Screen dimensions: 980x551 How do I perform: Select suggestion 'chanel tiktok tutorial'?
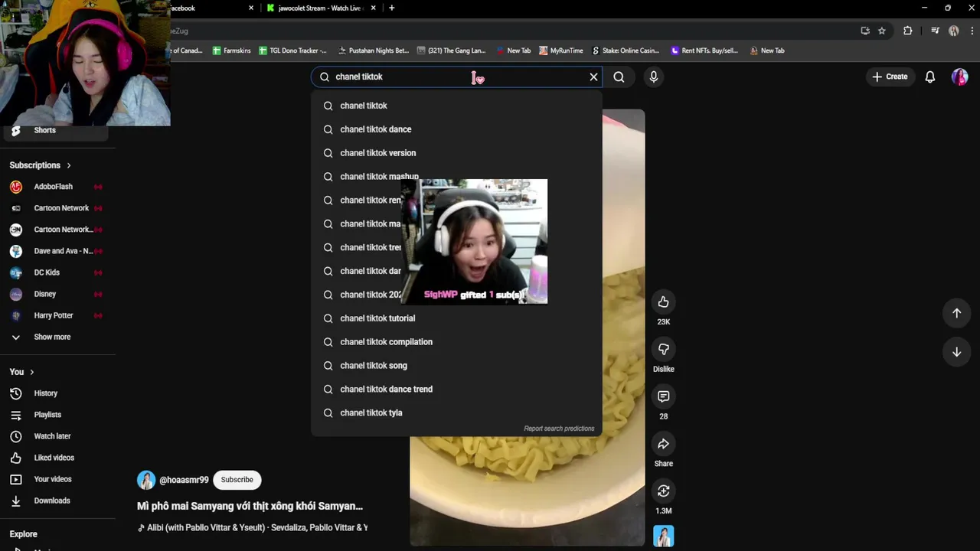click(x=456, y=318)
